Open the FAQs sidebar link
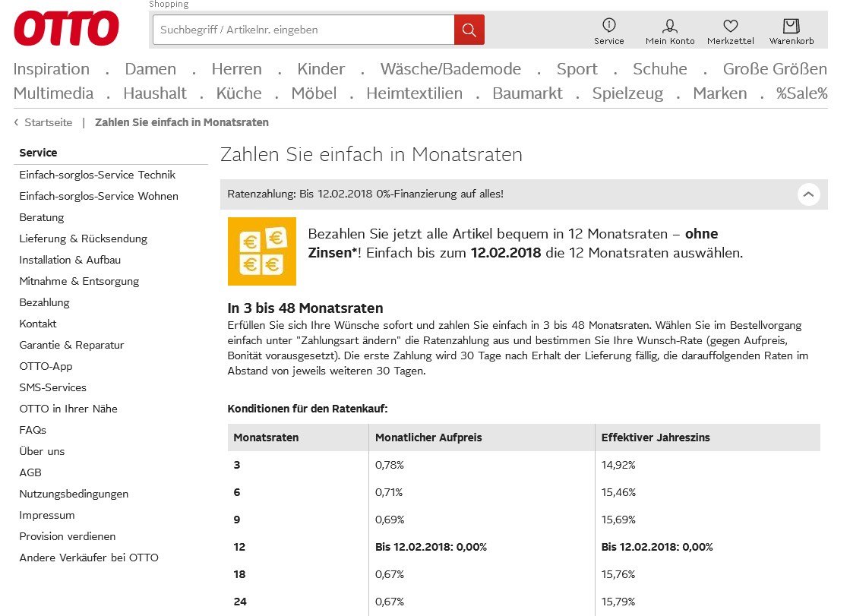This screenshot has width=850, height=616. pyautogui.click(x=33, y=430)
